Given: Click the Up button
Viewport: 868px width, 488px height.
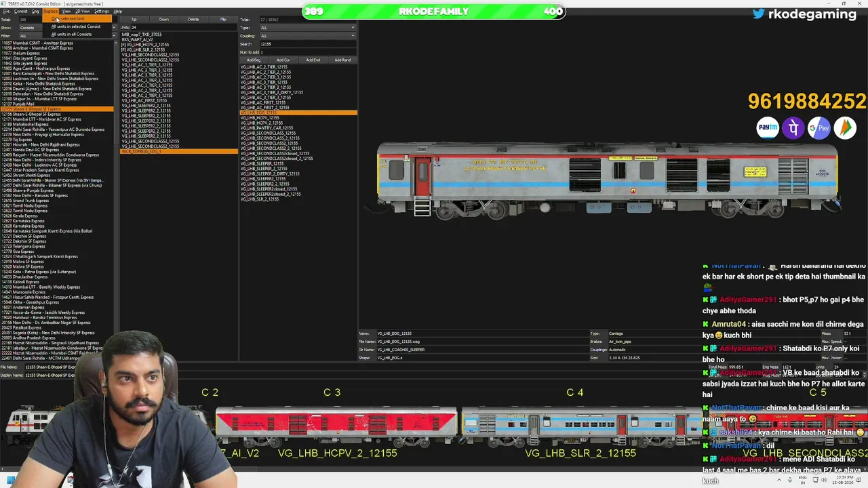Looking at the screenshot, I should coord(134,20).
